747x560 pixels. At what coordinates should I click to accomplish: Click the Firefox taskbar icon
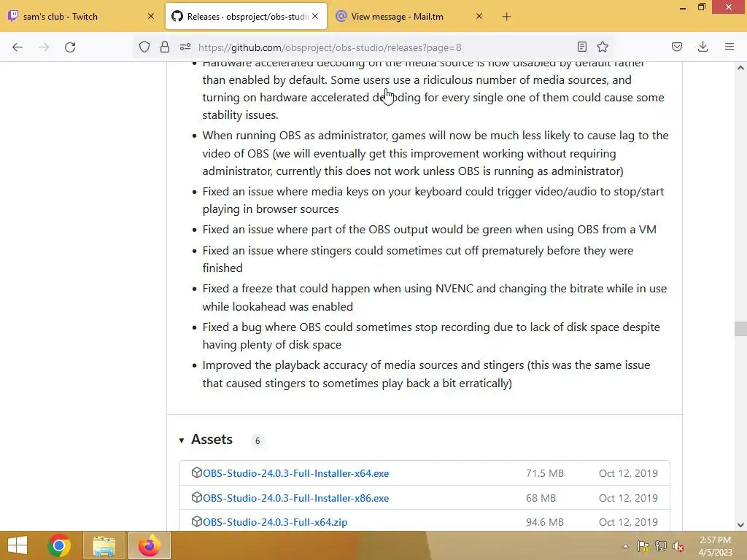149,545
